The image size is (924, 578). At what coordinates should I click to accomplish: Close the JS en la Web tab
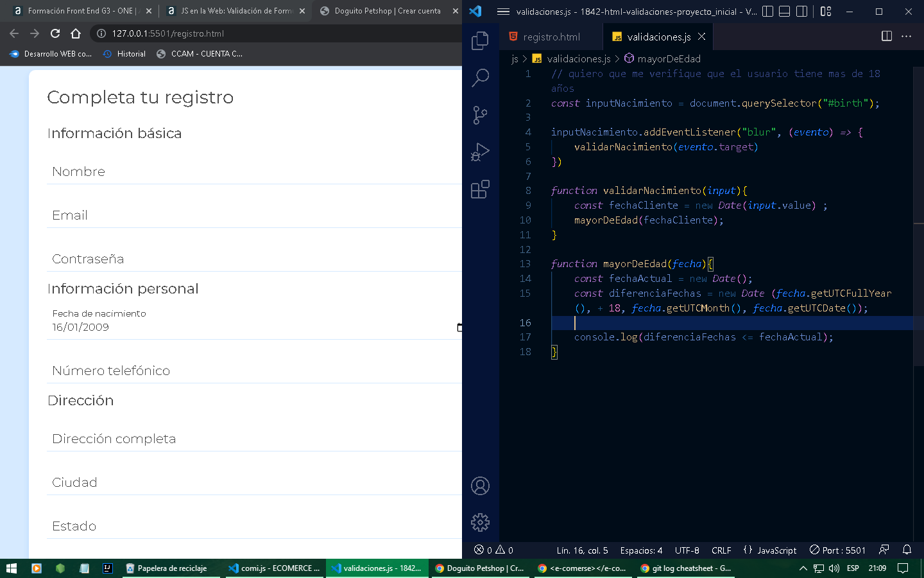click(x=302, y=11)
